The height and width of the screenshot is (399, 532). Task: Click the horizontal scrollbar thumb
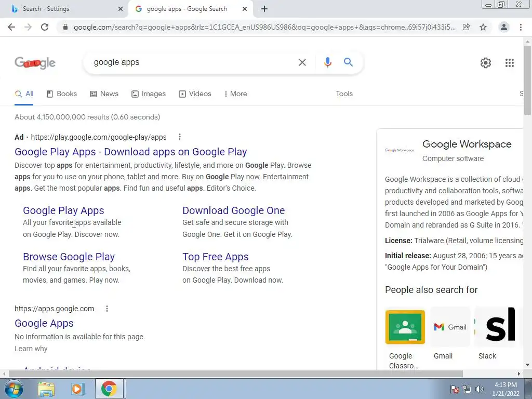(x=236, y=374)
